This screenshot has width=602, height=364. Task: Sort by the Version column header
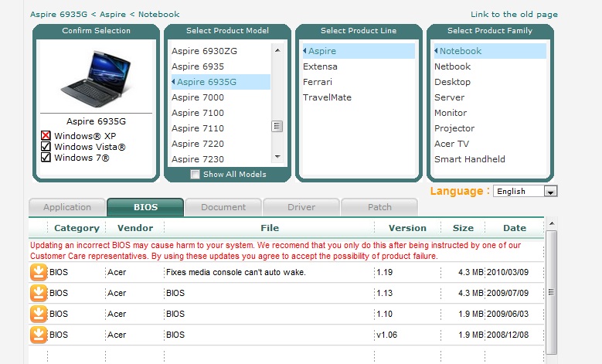click(407, 228)
